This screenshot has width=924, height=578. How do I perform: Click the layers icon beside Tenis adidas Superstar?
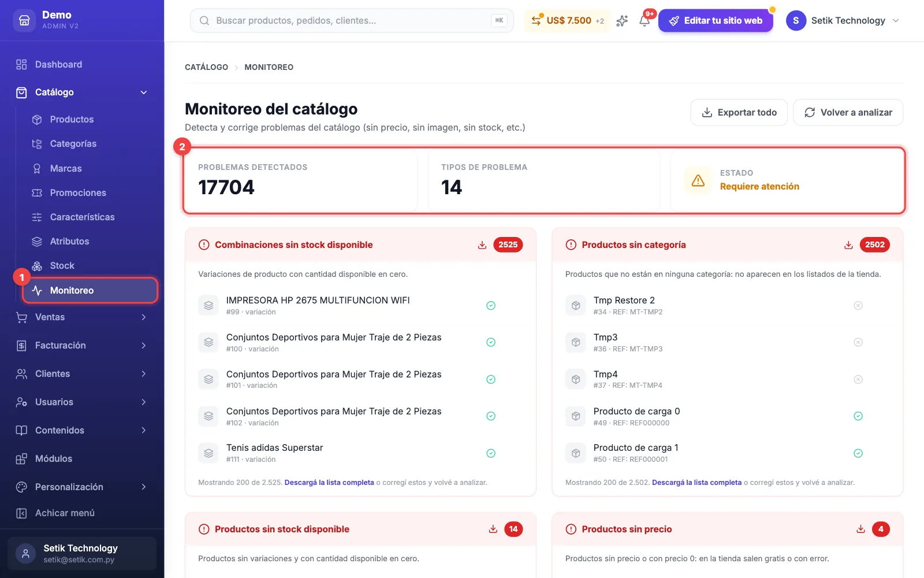[x=208, y=453]
